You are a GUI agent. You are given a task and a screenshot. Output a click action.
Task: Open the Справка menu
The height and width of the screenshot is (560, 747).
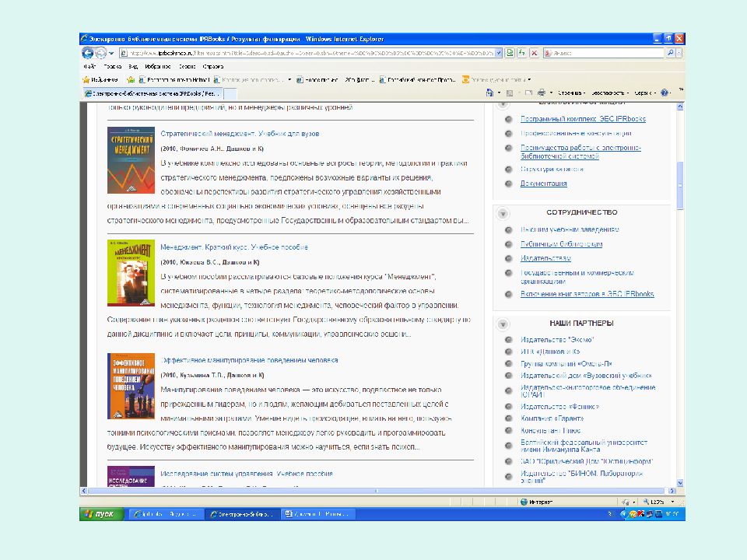[213, 67]
